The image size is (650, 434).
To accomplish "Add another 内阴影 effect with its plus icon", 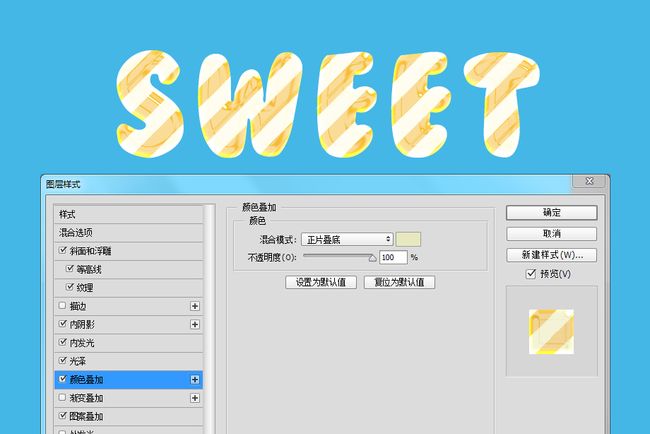I will click(195, 324).
